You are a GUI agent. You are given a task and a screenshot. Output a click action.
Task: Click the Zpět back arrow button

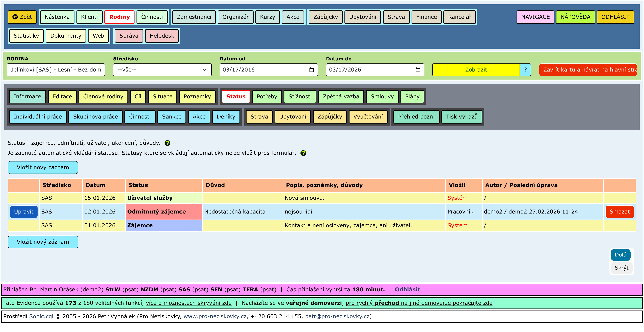coord(22,17)
